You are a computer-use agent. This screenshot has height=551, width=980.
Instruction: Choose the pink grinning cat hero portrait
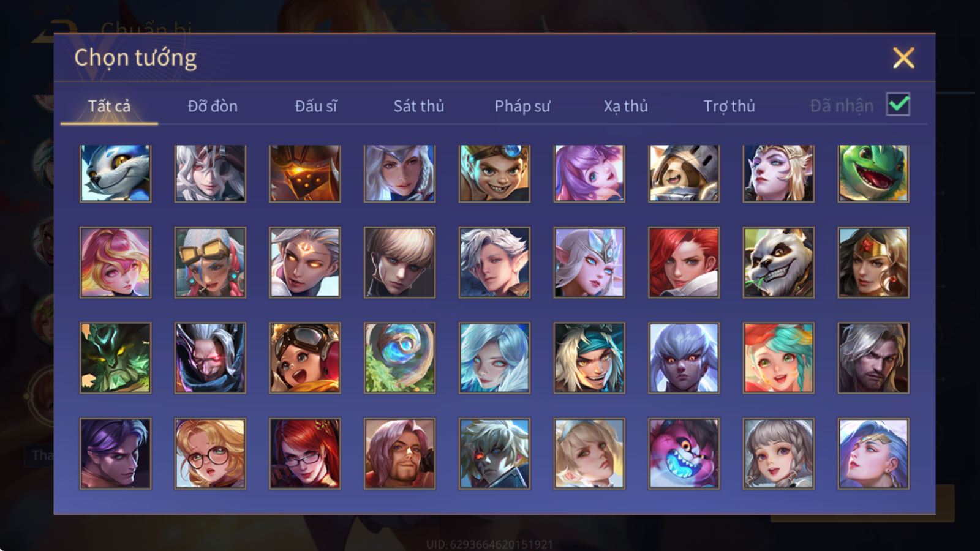click(684, 454)
